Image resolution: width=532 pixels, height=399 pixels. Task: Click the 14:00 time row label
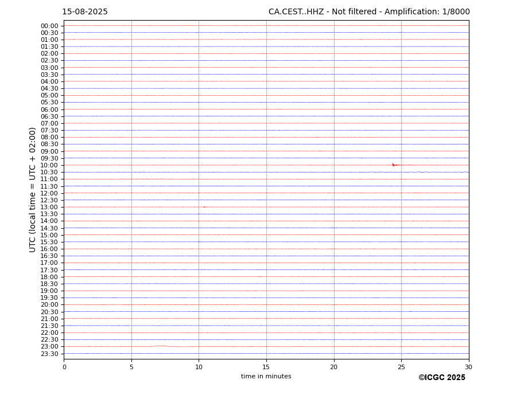[x=49, y=221]
